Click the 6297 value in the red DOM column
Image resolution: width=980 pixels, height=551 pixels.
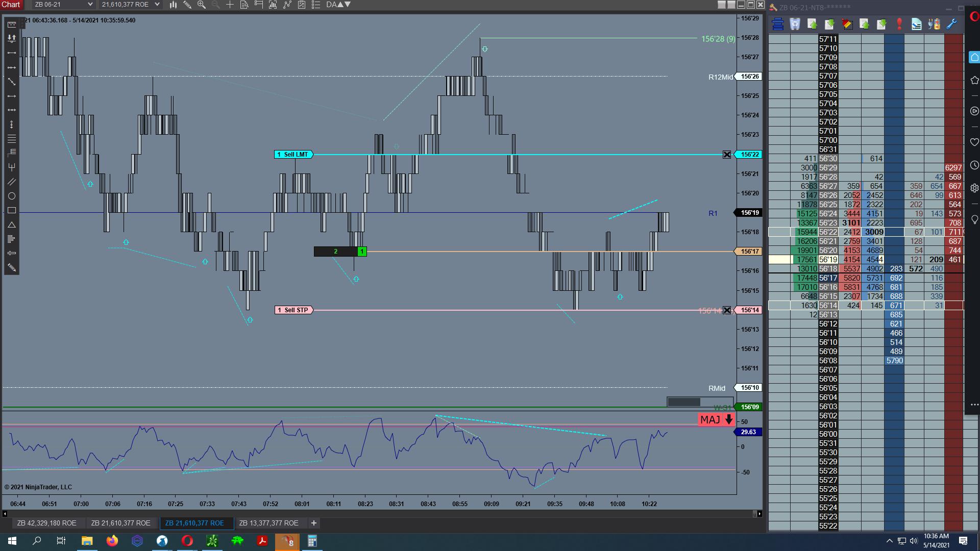953,168
